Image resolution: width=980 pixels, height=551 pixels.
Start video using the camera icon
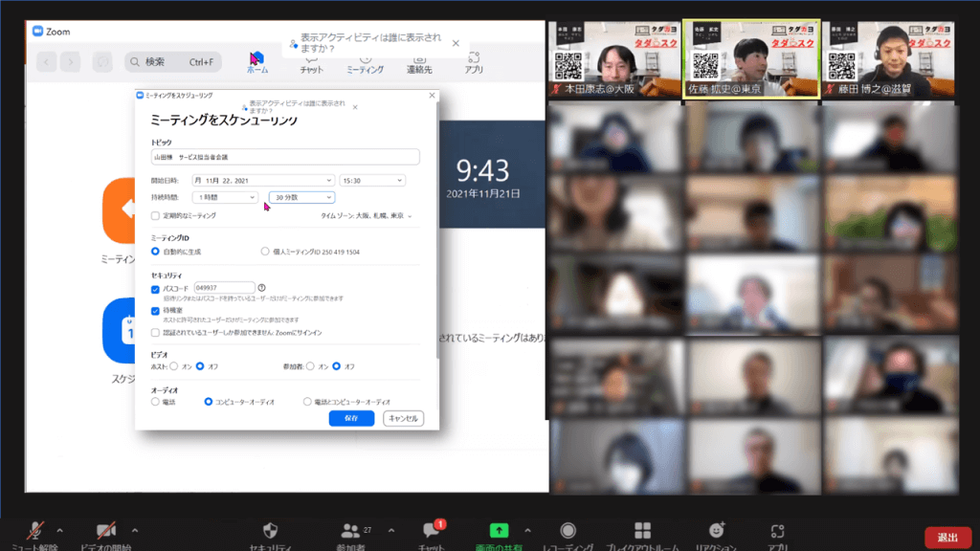point(105,531)
